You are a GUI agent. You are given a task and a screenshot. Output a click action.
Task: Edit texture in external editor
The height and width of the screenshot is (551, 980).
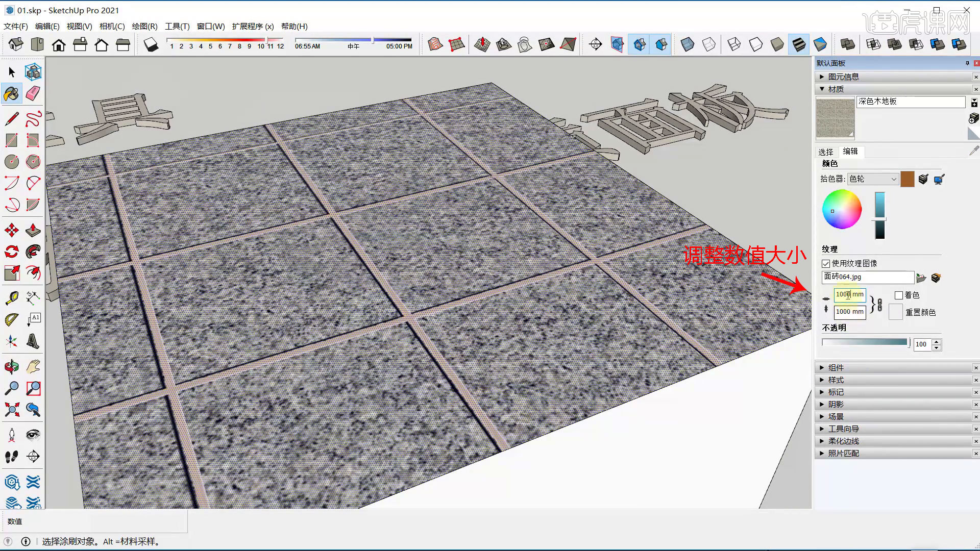point(936,278)
